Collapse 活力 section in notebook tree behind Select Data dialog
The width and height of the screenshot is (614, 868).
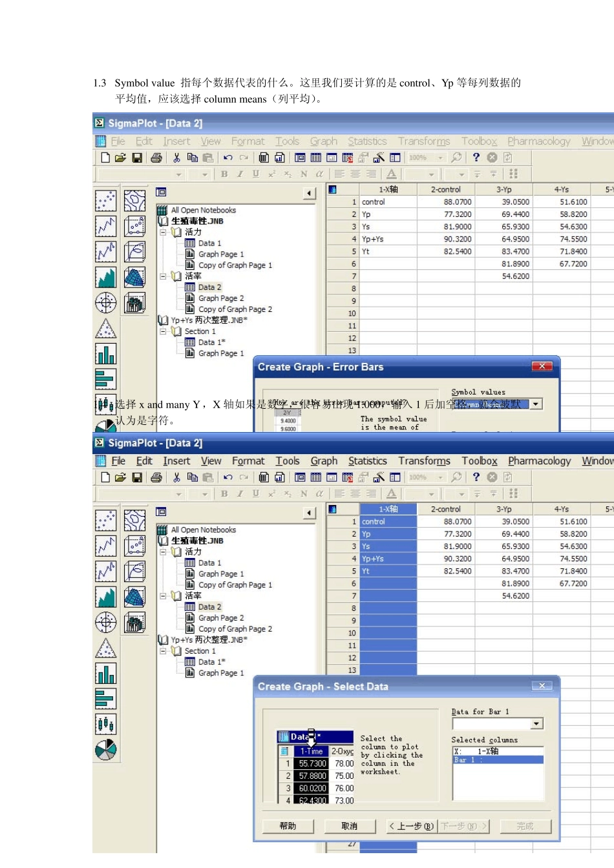pyautogui.click(x=164, y=552)
